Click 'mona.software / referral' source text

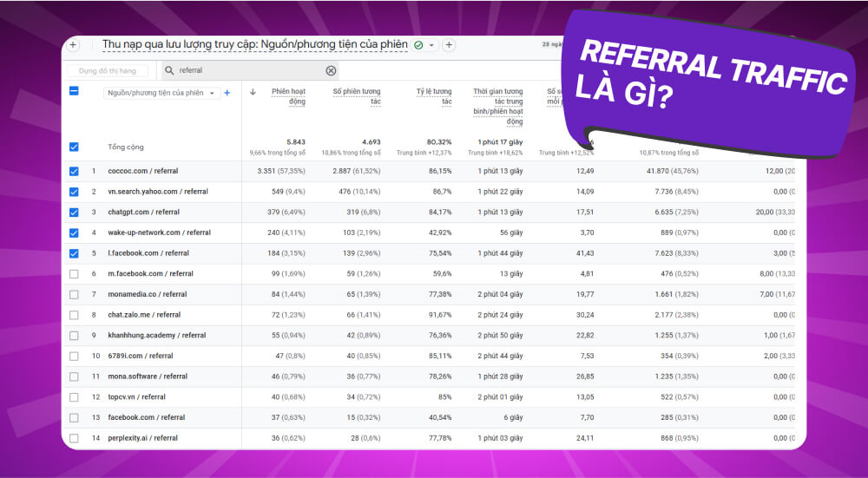148,377
